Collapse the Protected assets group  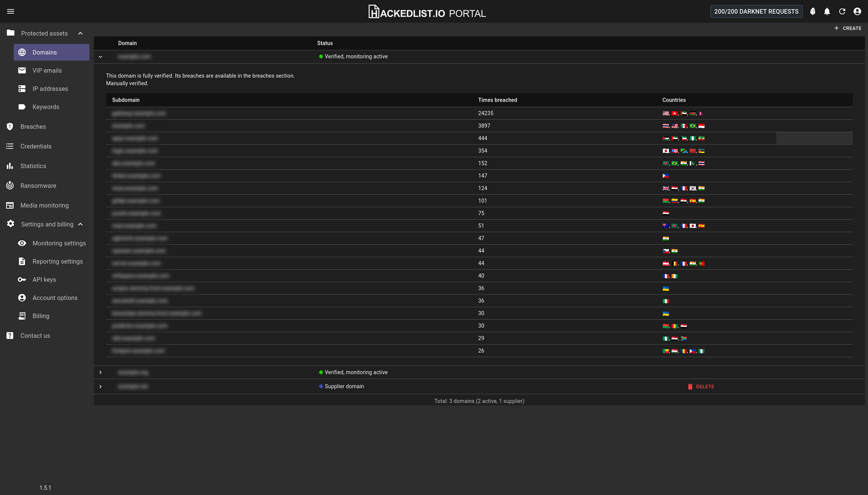(80, 33)
